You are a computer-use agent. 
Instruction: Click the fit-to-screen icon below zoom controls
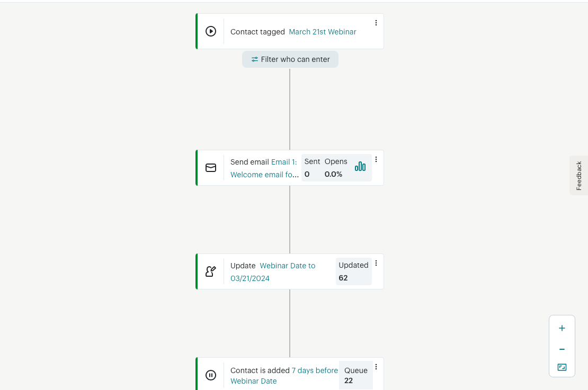click(x=562, y=367)
